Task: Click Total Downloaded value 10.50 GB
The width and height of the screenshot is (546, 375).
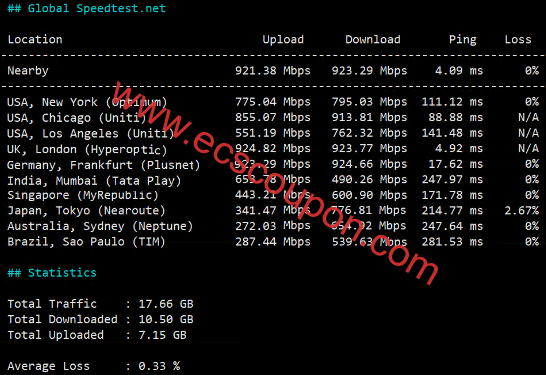Action: pos(166,320)
